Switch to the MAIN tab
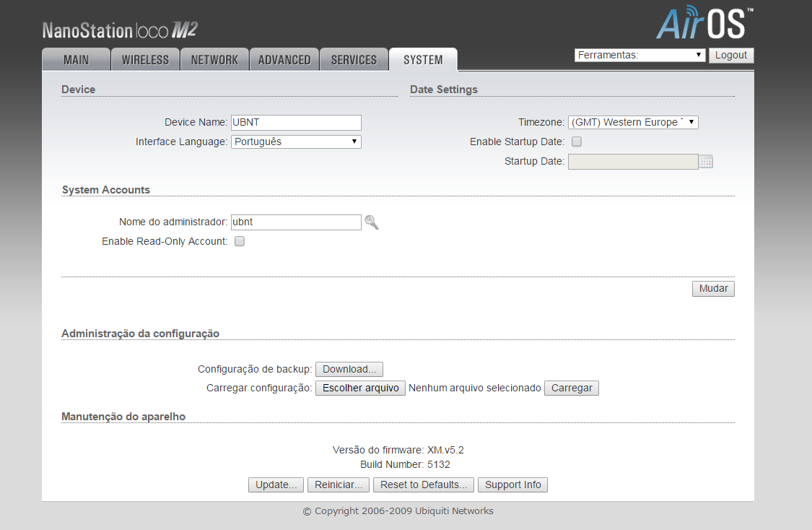The height and width of the screenshot is (530, 812). [x=76, y=60]
